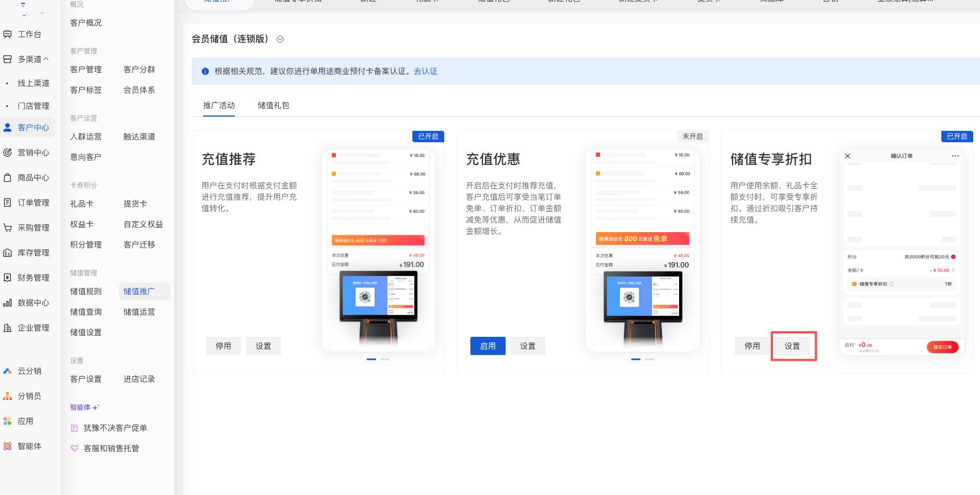Click the 分销员 colorful icon

click(7, 396)
